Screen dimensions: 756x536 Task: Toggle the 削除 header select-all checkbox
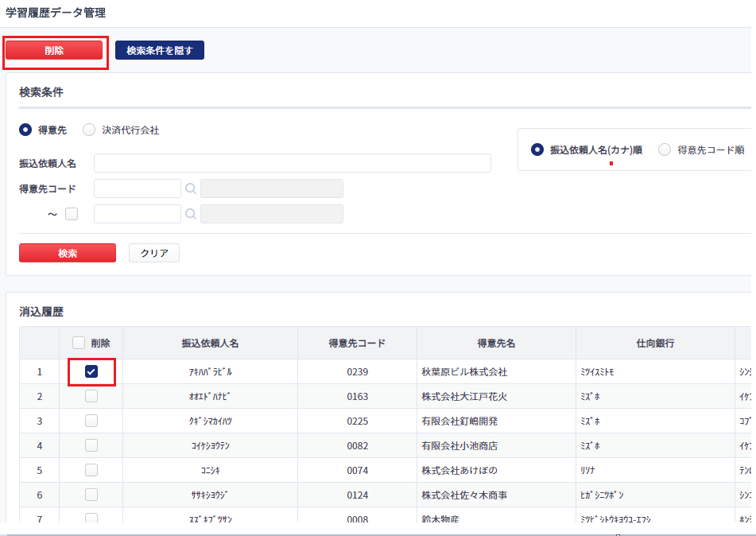78,343
